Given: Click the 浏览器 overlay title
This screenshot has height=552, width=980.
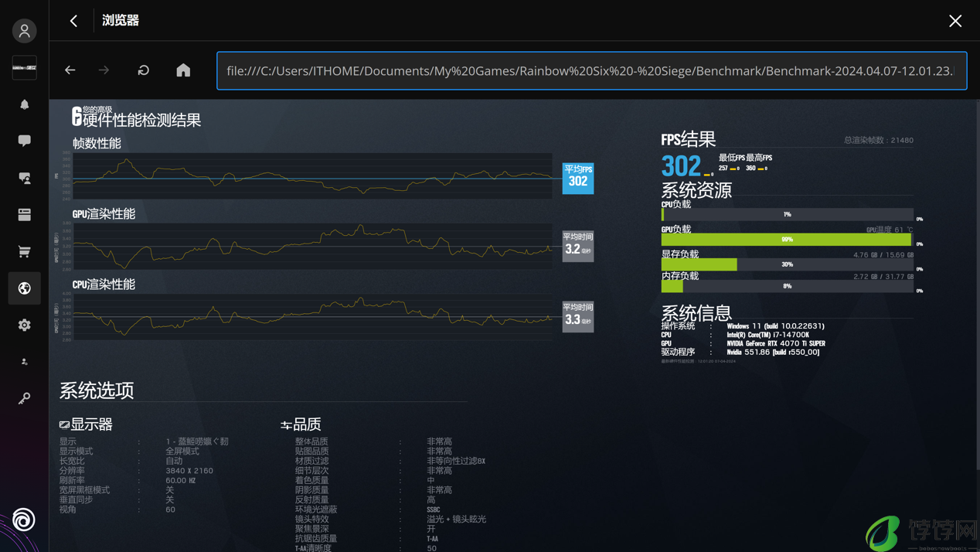Looking at the screenshot, I should coord(121,21).
